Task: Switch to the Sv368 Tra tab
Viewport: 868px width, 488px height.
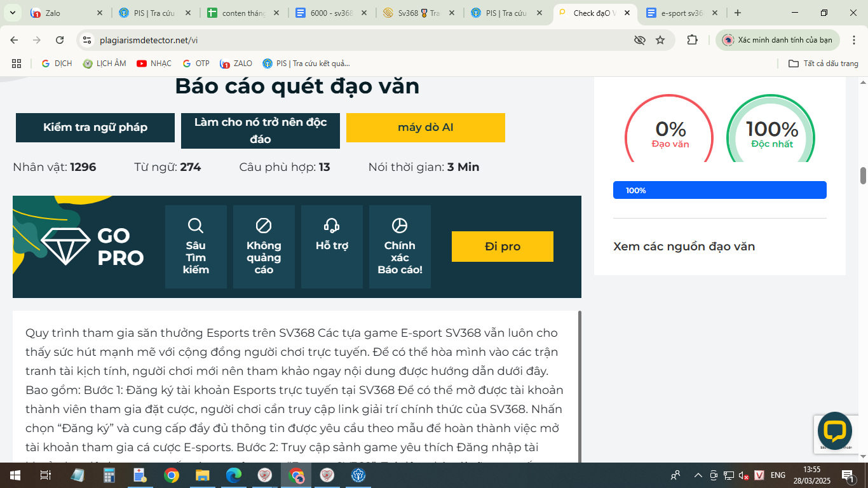Action: 419,13
